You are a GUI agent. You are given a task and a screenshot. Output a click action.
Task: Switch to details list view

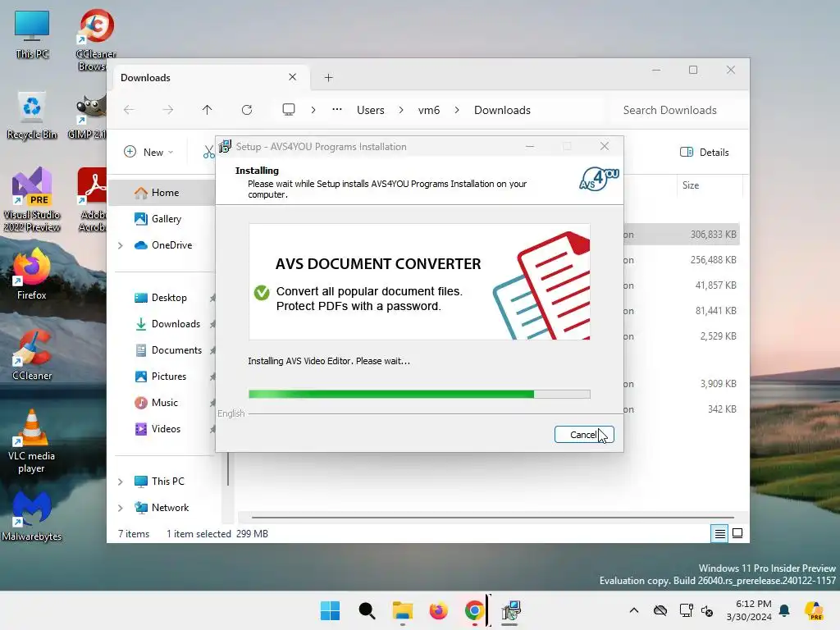tap(720, 533)
